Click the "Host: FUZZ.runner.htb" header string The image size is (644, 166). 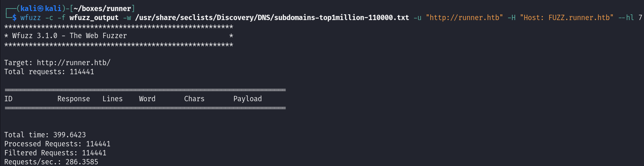(x=567, y=18)
